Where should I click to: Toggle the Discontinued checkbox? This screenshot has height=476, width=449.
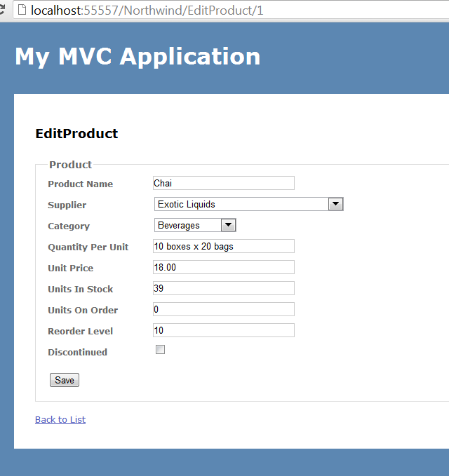160,349
